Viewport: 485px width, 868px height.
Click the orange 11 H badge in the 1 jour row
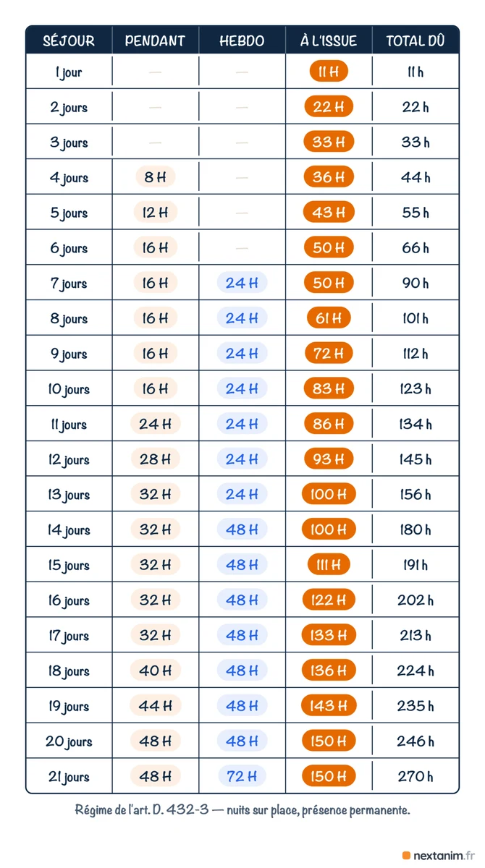coord(329,72)
